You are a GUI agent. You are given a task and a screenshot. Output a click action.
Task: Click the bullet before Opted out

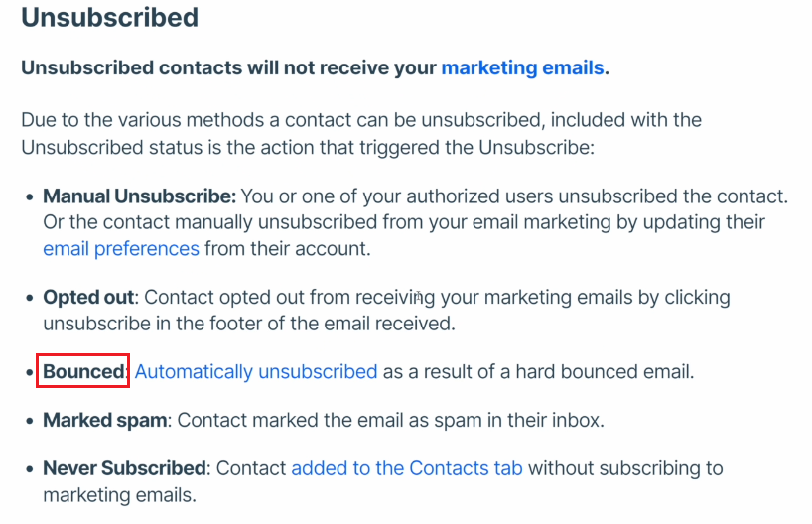click(x=30, y=299)
